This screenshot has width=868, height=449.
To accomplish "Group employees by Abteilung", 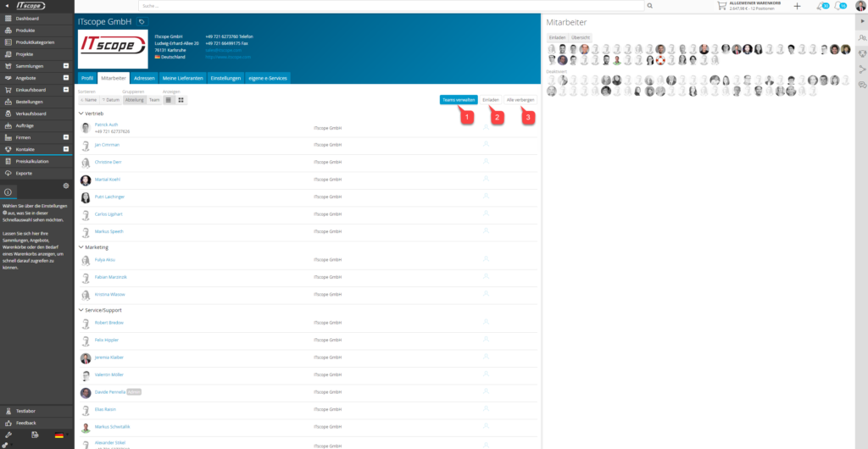I will click(135, 100).
